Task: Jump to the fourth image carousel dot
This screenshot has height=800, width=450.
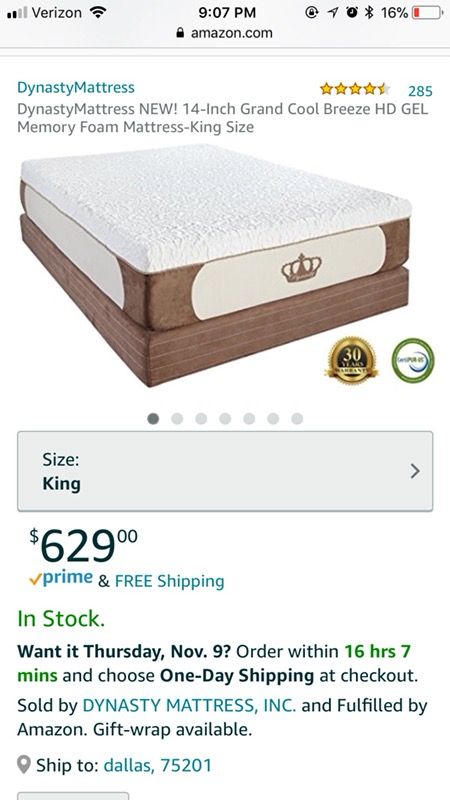Action: (225, 419)
